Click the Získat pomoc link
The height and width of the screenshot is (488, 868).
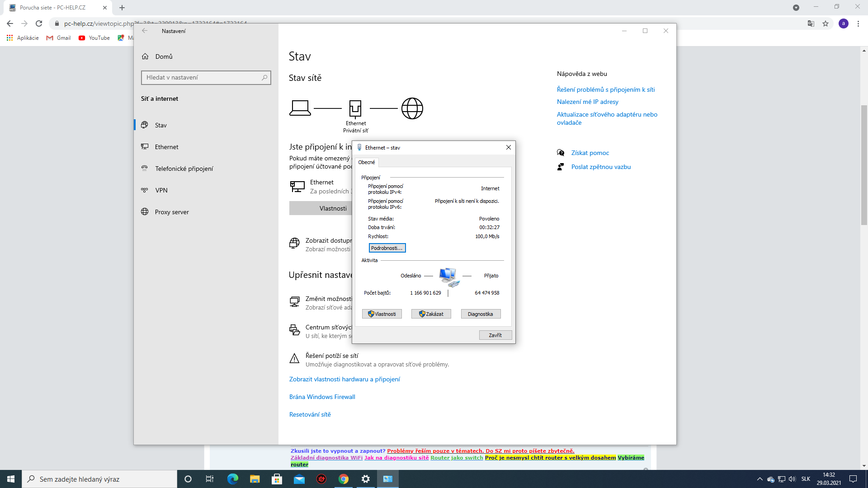590,153
